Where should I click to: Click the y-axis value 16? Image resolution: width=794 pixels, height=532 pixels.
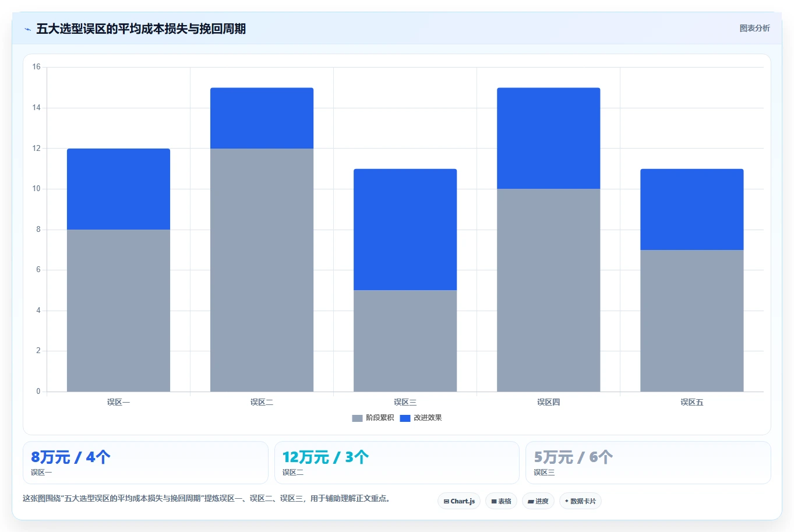coord(37,67)
